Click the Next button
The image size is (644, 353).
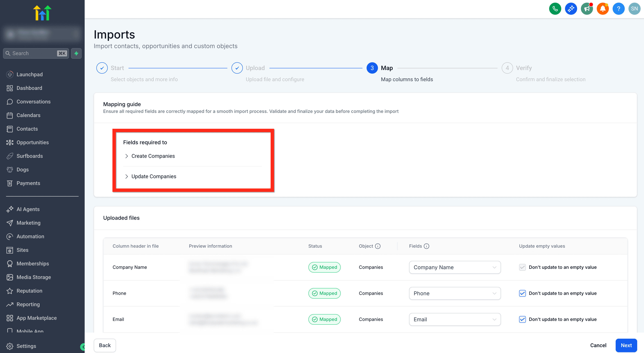[x=626, y=345]
